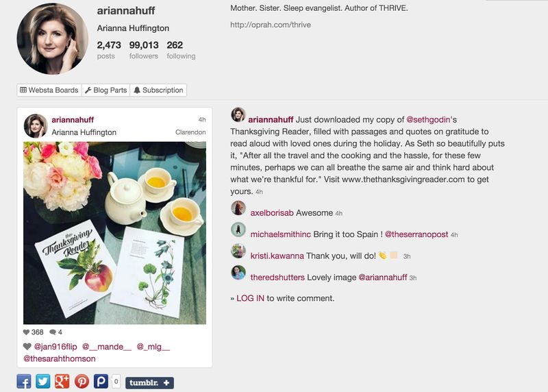
Task: Open the Subscription tab
Action: click(x=158, y=90)
